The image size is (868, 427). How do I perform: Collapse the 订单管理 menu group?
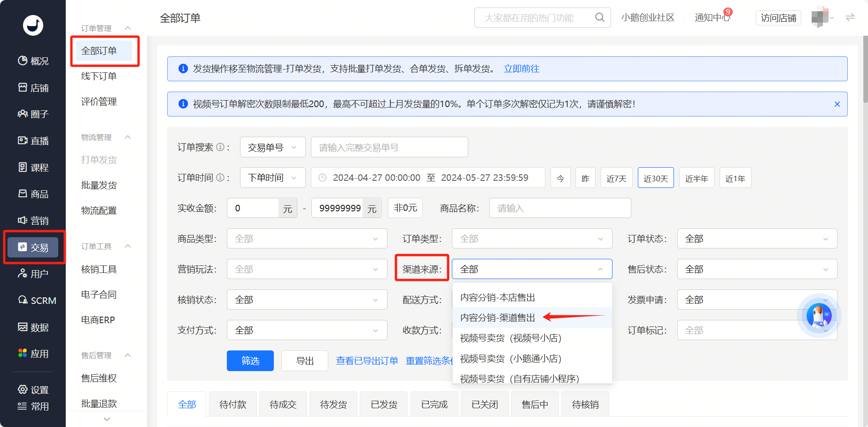128,28
